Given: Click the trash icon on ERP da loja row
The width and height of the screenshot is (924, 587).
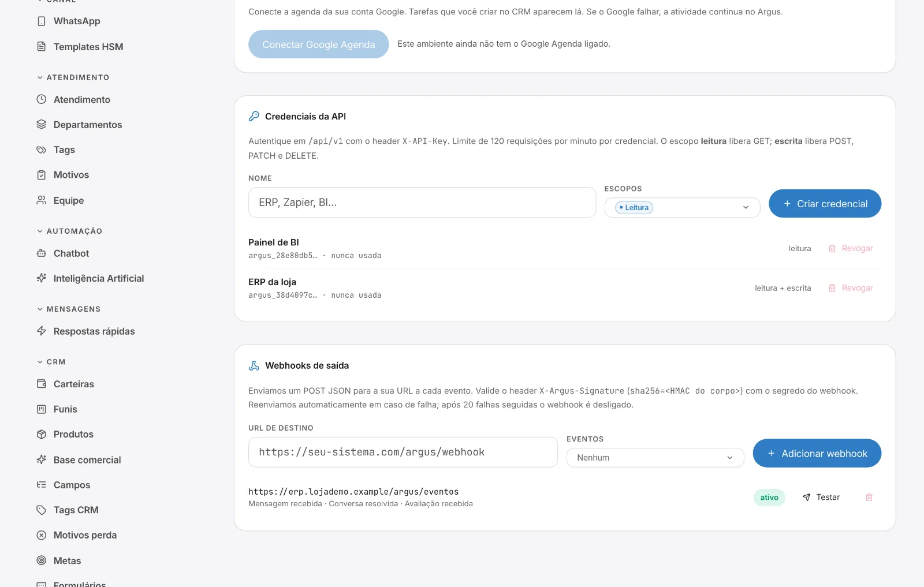Looking at the screenshot, I should click(832, 288).
